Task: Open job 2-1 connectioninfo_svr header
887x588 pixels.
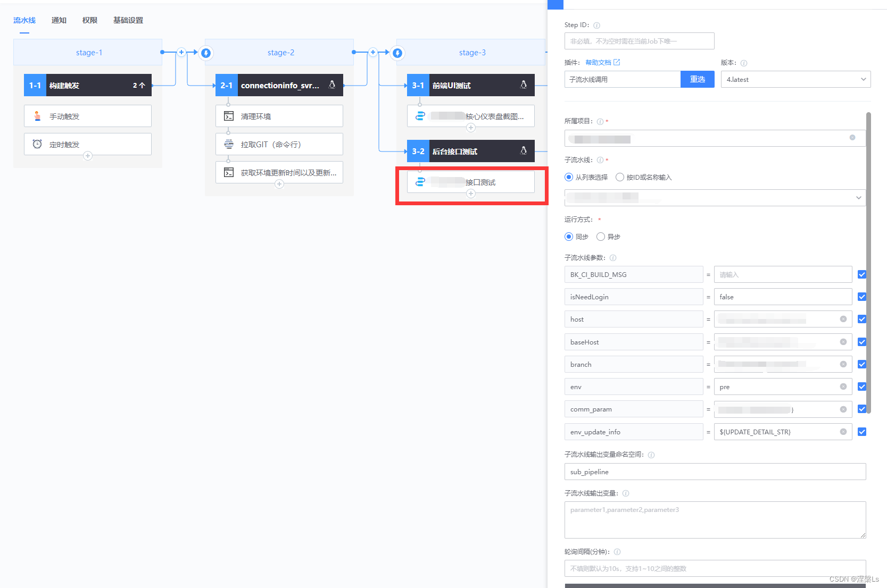Action: [x=279, y=85]
